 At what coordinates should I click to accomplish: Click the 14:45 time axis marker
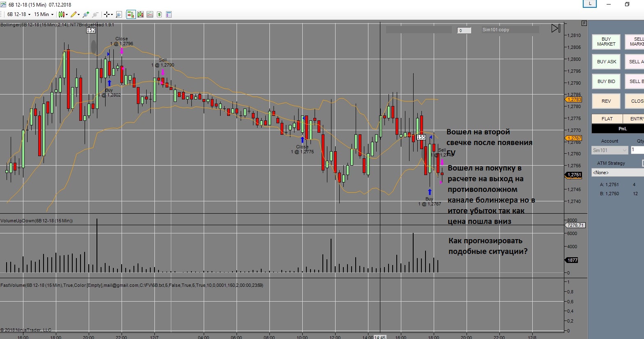379,337
